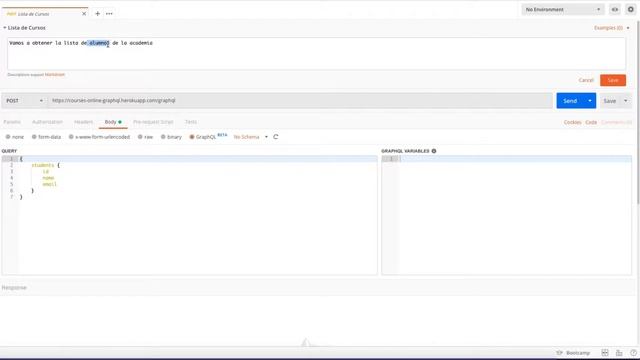Expand the Save request dropdown arrow

point(626,101)
